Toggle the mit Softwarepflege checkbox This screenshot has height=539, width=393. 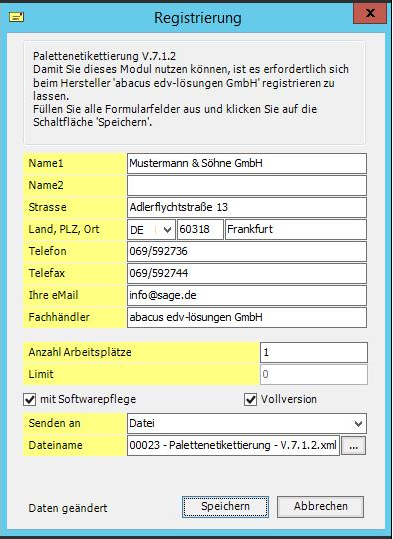pyautogui.click(x=30, y=400)
